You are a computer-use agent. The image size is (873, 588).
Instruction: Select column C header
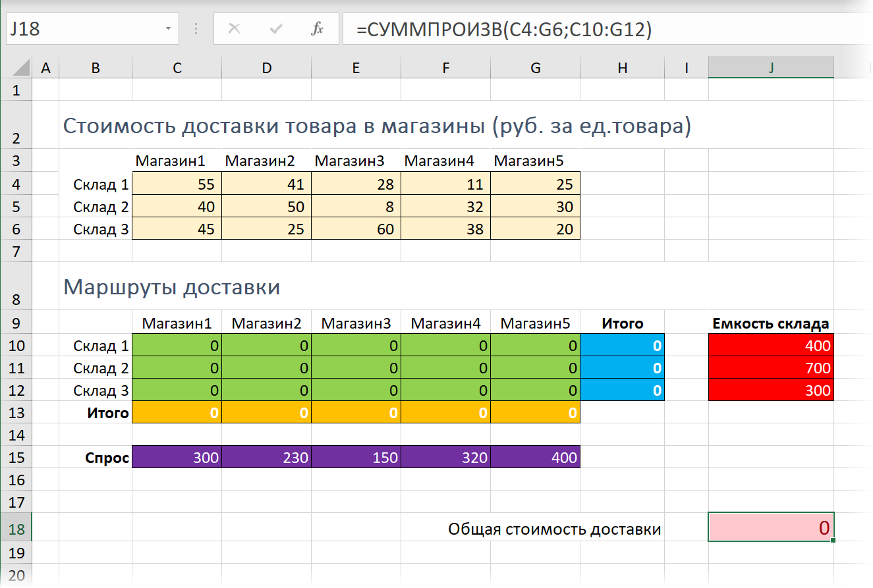click(x=177, y=67)
